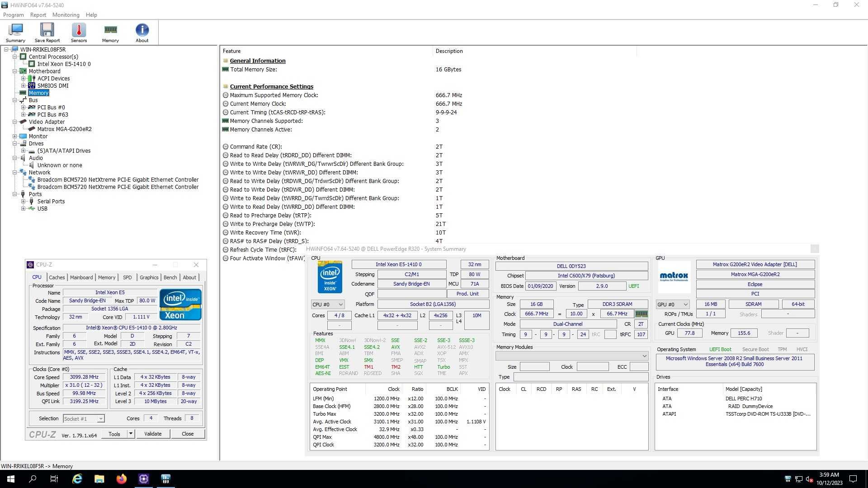This screenshot has height=488, width=868.
Task: Select ACPI Devices tree item
Action: pyautogui.click(x=53, y=79)
